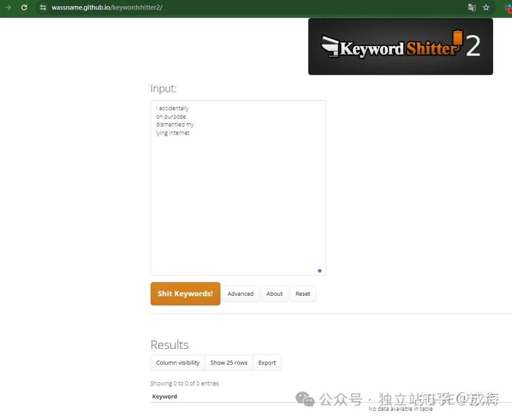Click the Keyword Shitter 2 logo
This screenshot has width=512, height=420.
point(400,46)
